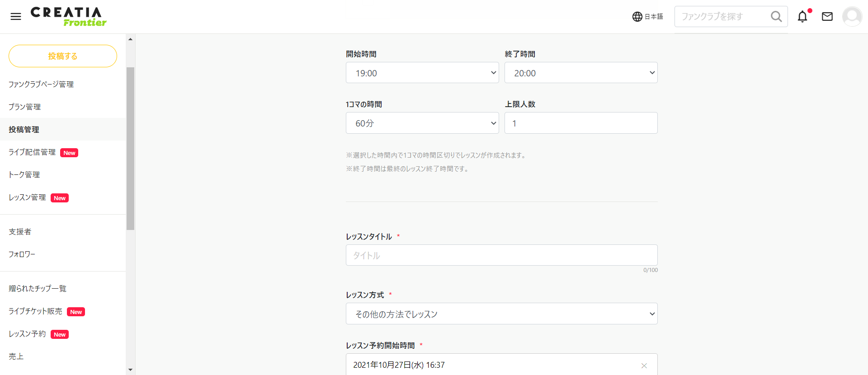The height and width of the screenshot is (375, 868).
Task: Select 投稿管理 in the sidebar
Action: tap(24, 130)
